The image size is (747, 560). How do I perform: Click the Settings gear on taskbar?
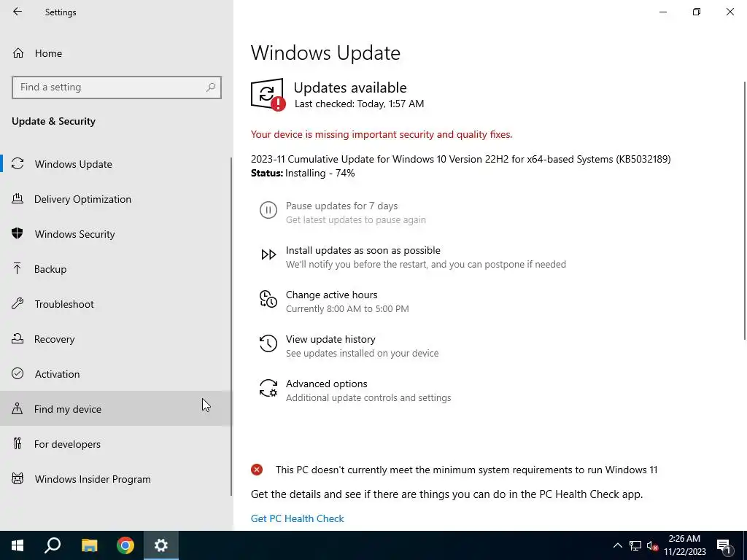(161, 545)
